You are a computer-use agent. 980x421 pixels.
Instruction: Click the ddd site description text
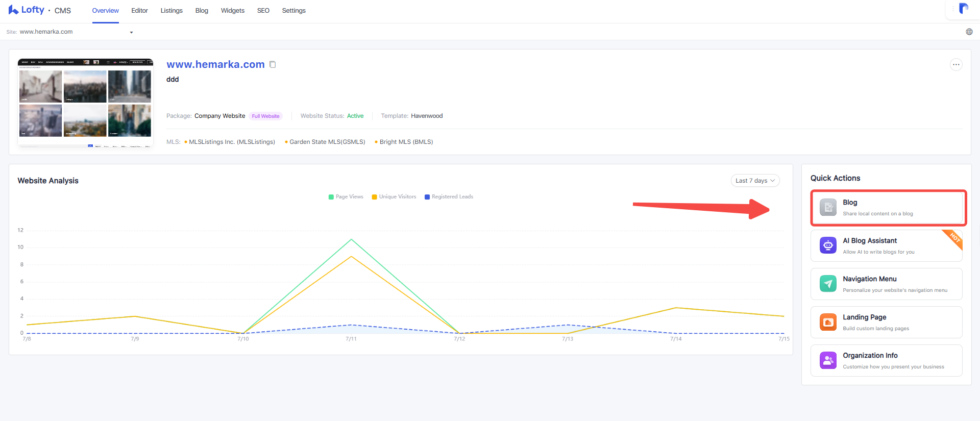pos(173,79)
